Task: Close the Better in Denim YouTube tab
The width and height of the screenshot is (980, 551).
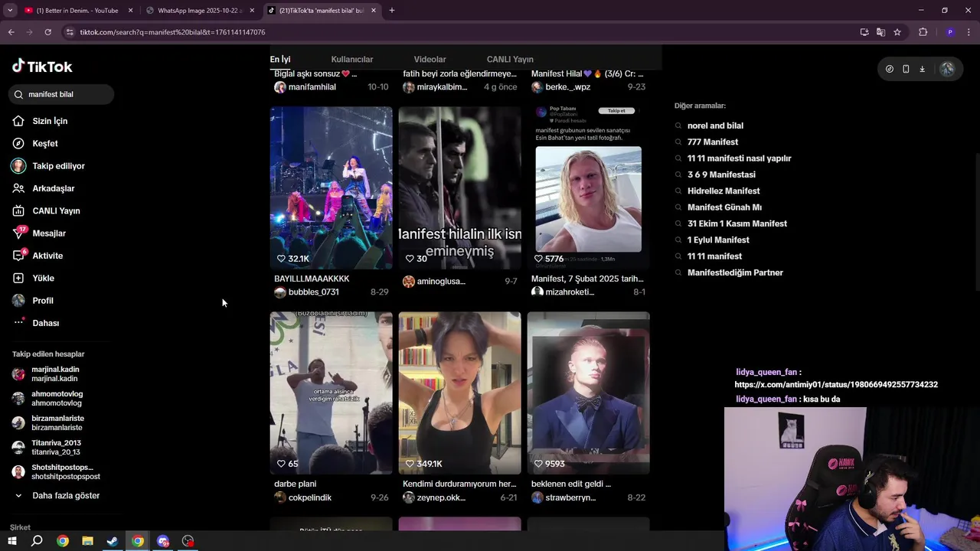Action: coord(130,11)
